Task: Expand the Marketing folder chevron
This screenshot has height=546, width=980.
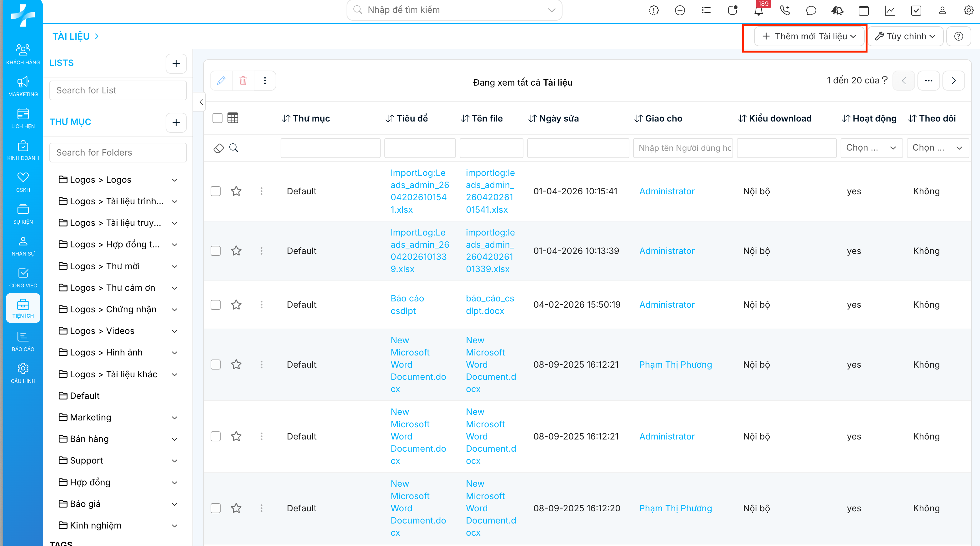Action: click(175, 418)
